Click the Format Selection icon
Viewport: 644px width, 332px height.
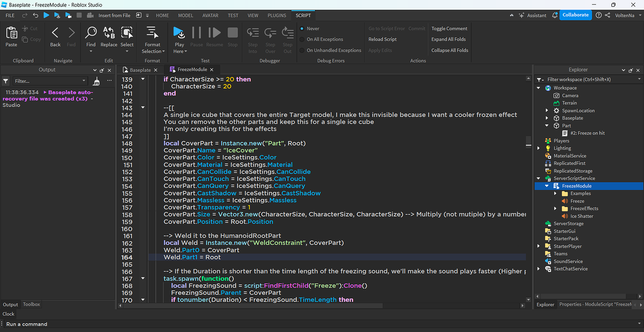point(152,33)
